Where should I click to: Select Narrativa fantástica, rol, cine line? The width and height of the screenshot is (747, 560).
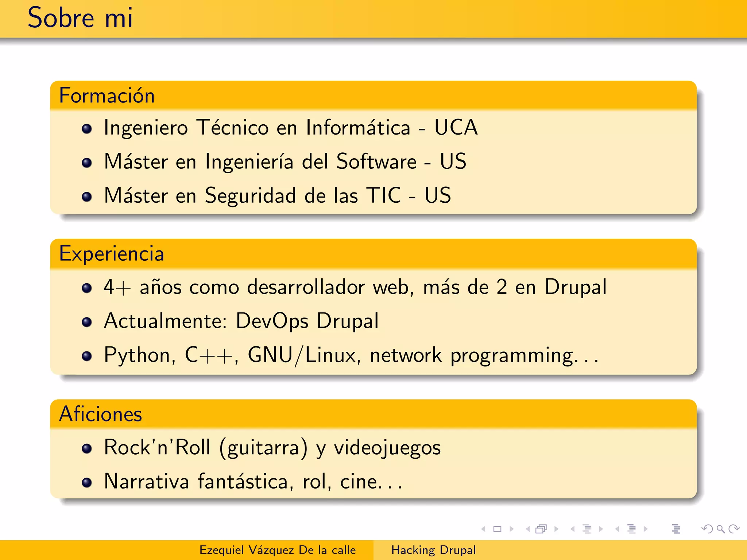[x=253, y=481]
